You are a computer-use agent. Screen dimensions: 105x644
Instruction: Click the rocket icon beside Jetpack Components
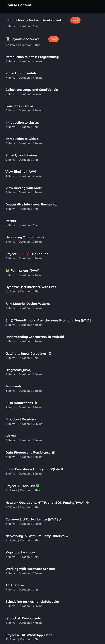19,618
